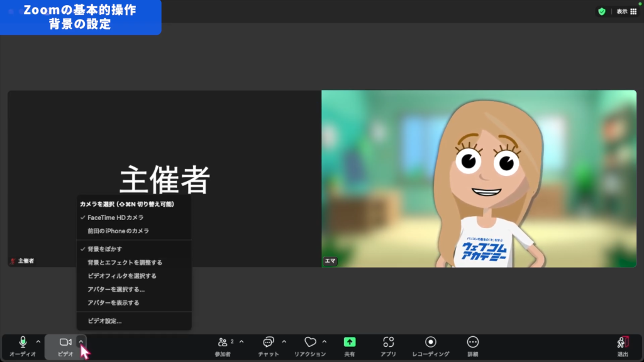The width and height of the screenshot is (644, 362).
Task: Open ビデオ設定... video settings
Action: (x=104, y=321)
